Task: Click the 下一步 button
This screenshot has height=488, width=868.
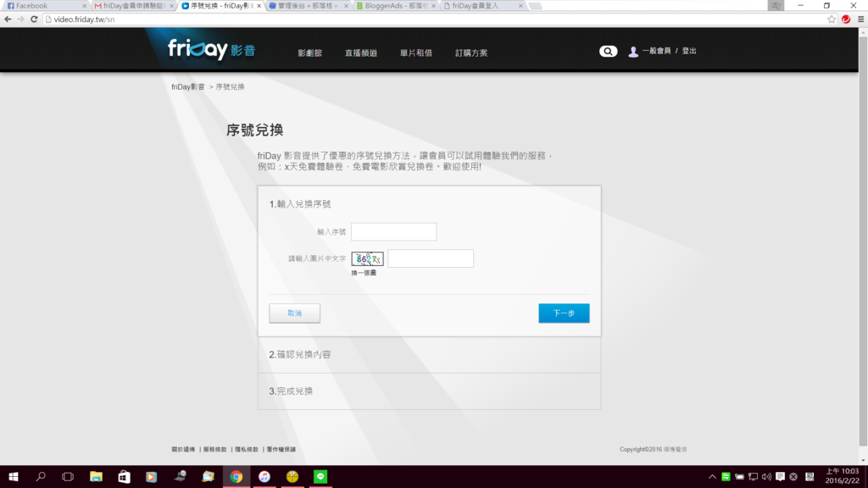Action: tap(564, 313)
